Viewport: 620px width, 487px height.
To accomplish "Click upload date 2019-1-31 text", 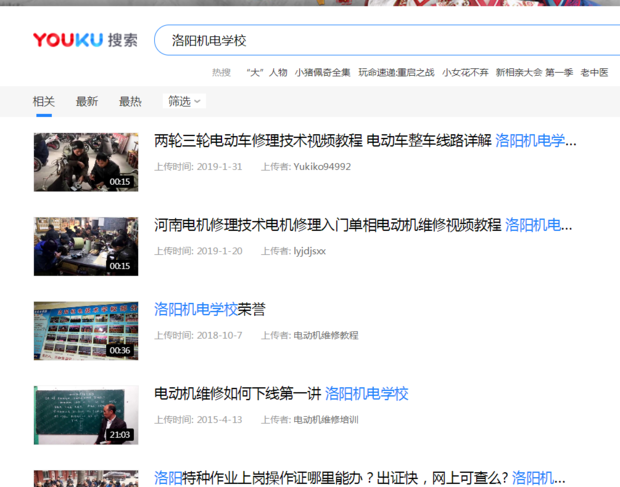I will [x=219, y=166].
